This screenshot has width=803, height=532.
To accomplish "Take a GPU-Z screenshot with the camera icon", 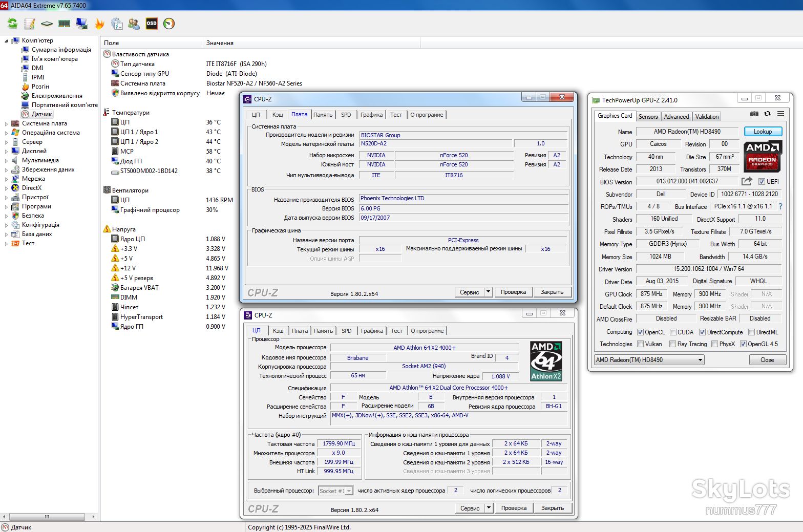I will point(754,114).
